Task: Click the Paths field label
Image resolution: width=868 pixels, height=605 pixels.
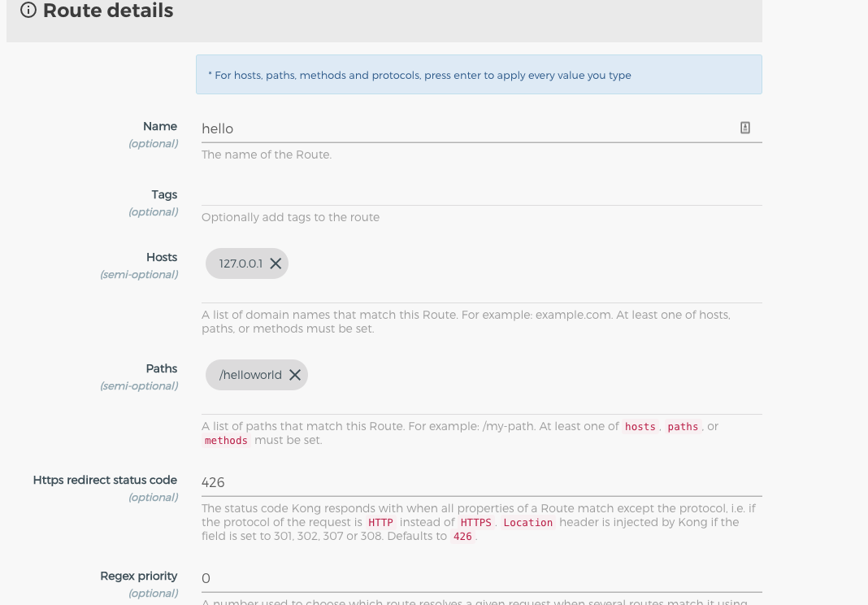Action: click(x=162, y=368)
